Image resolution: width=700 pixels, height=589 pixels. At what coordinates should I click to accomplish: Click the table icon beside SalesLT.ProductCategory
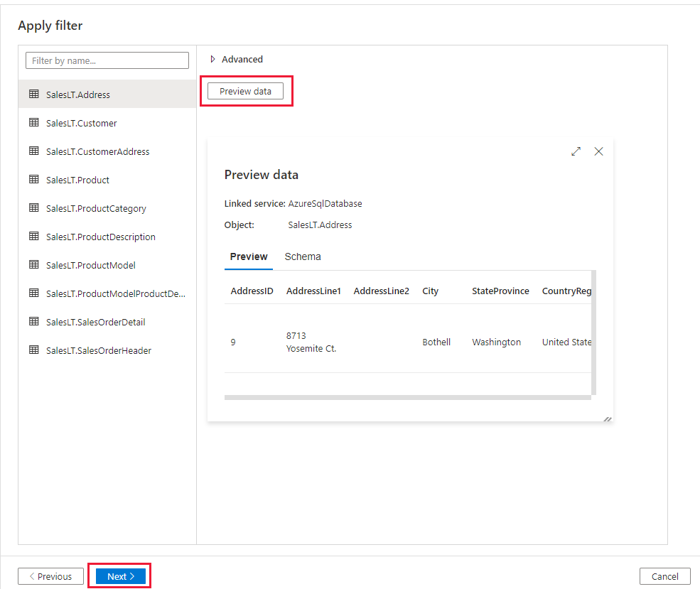tap(33, 207)
